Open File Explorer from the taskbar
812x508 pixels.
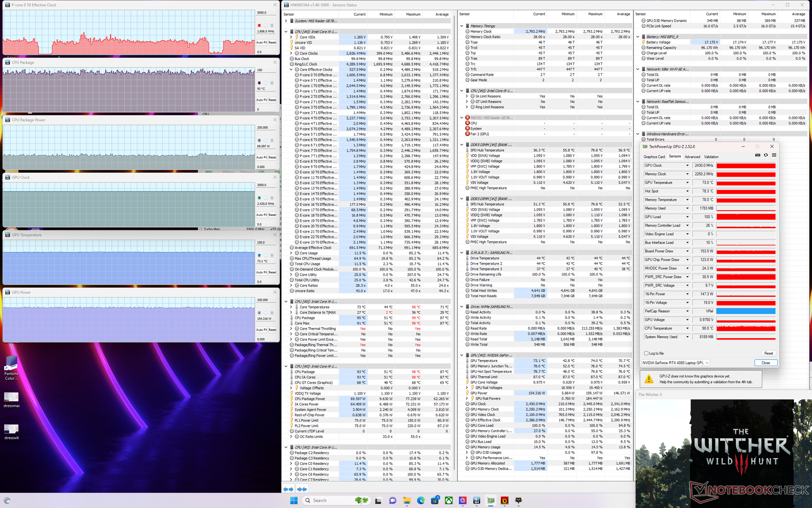pos(407,500)
